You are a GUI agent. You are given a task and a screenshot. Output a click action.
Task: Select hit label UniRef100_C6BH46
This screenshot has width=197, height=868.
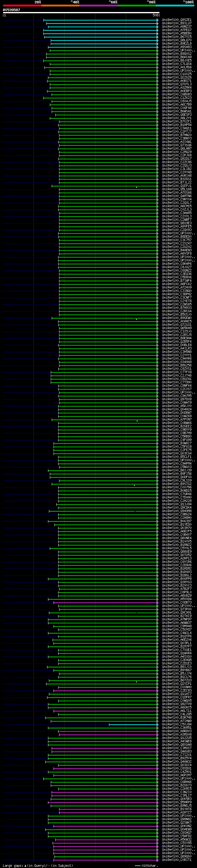coord(176,782)
